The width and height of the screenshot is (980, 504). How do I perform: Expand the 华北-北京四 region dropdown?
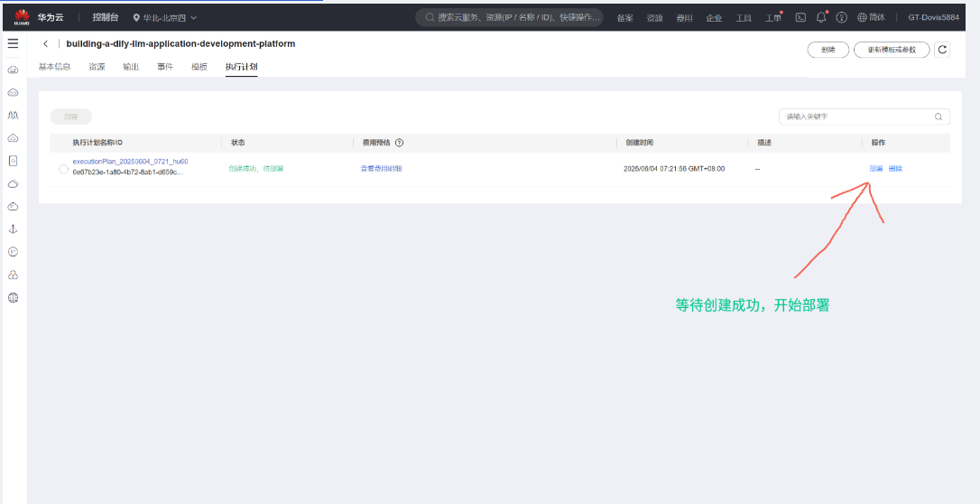point(165,17)
